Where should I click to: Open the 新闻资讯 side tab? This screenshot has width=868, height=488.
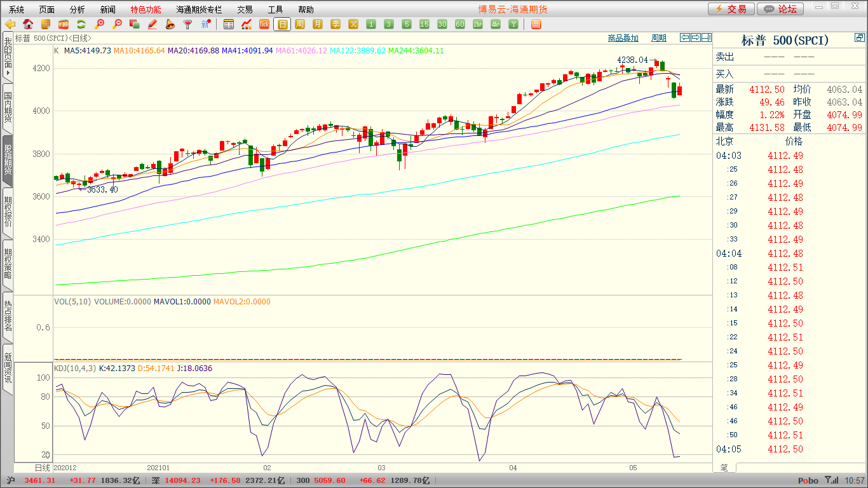tap(8, 369)
